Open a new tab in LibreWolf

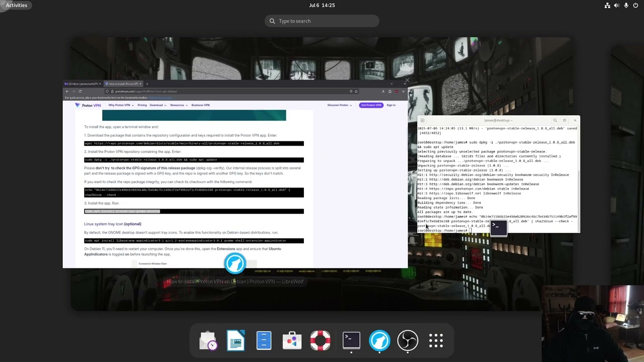click(x=146, y=84)
